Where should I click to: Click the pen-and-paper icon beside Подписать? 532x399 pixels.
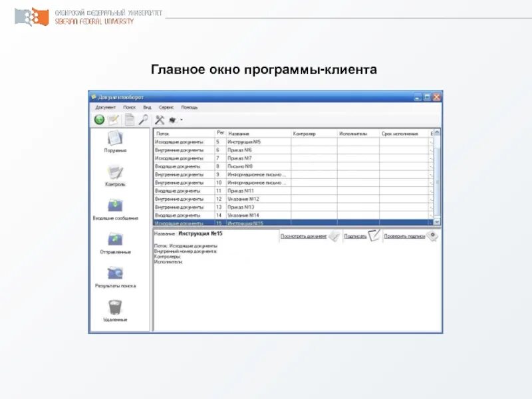coord(374,235)
